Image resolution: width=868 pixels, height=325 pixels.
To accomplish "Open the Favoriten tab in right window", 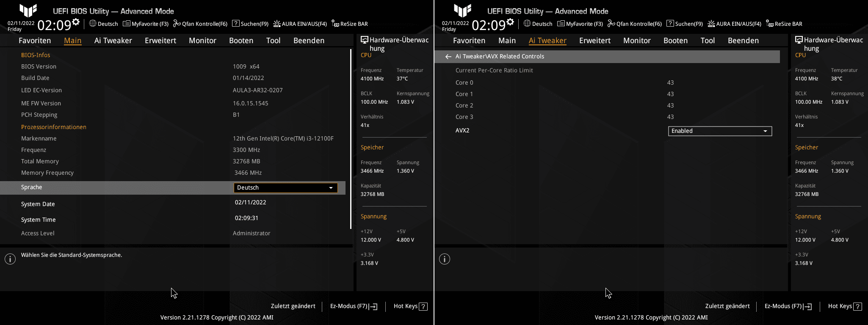I will (x=469, y=41).
